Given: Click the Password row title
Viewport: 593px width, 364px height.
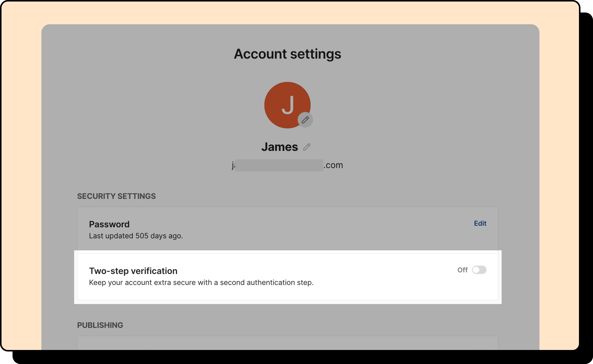Looking at the screenshot, I should point(109,224).
